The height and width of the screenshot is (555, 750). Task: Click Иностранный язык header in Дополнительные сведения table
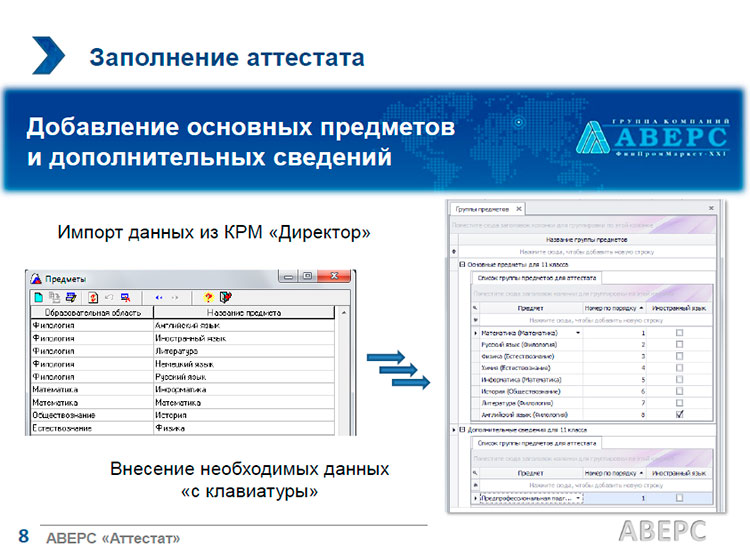click(679, 473)
